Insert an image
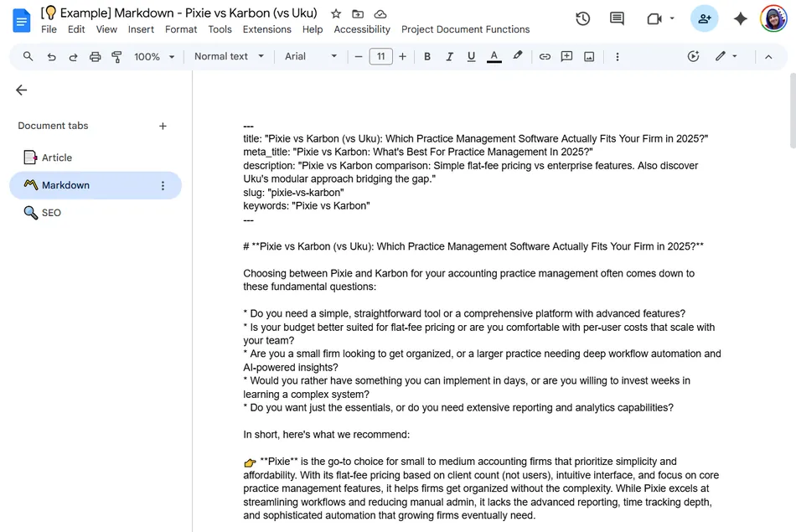 point(588,56)
